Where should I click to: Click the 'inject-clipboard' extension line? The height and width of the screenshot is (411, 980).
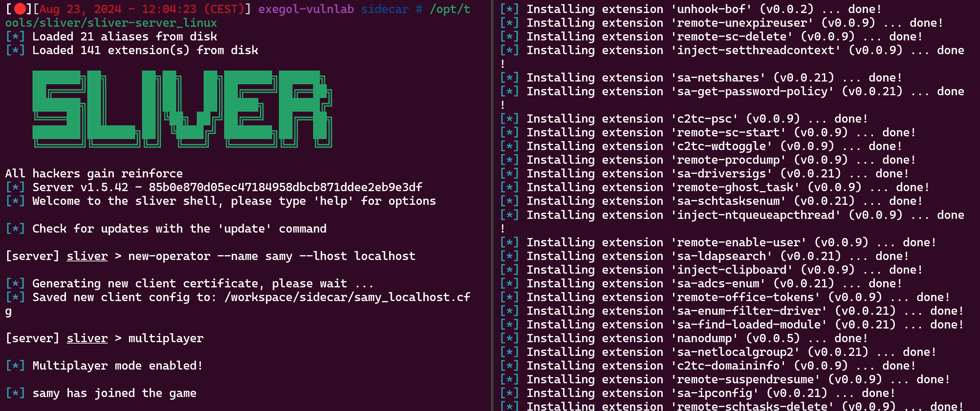(x=711, y=270)
